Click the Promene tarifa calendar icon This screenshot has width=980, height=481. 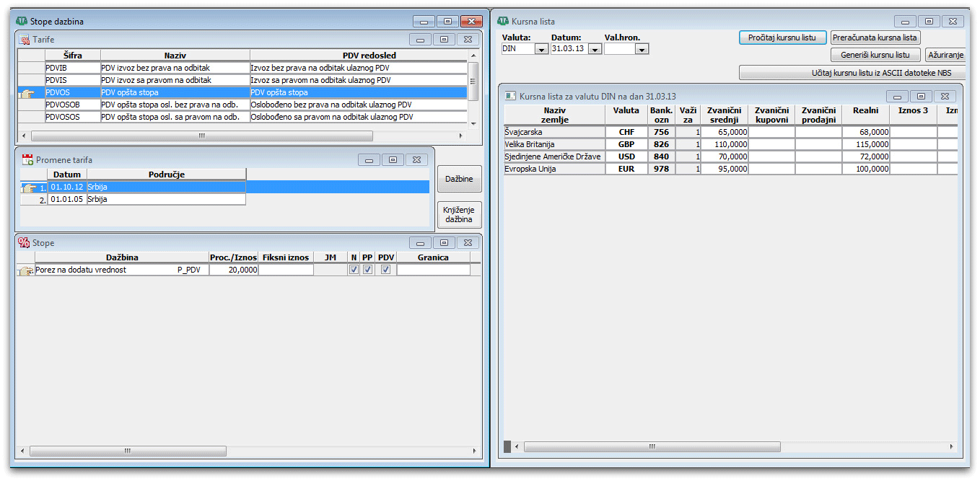(27, 159)
